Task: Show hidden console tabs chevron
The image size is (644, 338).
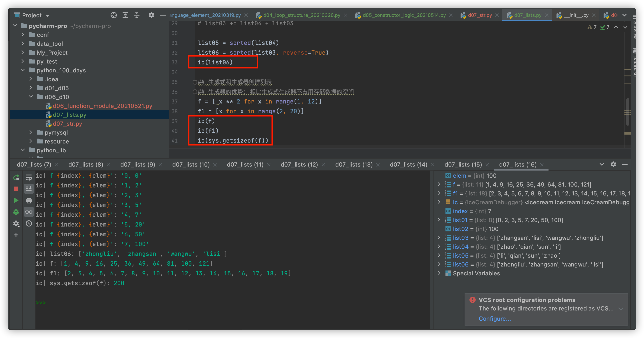Action: point(602,164)
